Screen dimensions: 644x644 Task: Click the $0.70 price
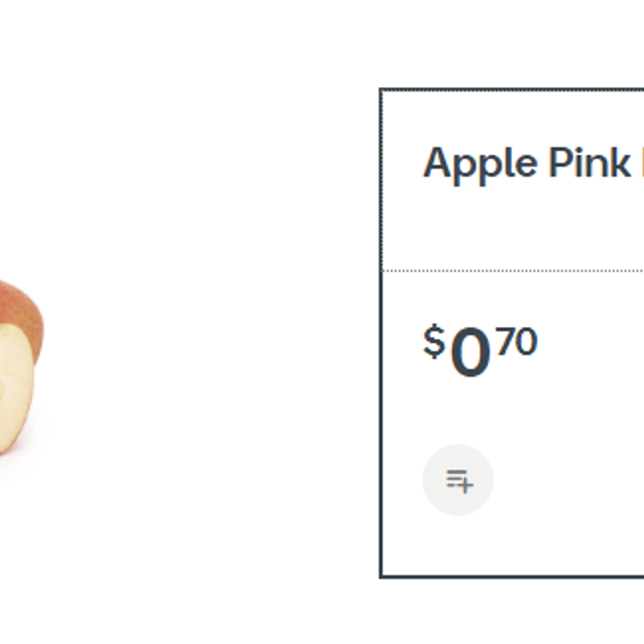tap(480, 350)
